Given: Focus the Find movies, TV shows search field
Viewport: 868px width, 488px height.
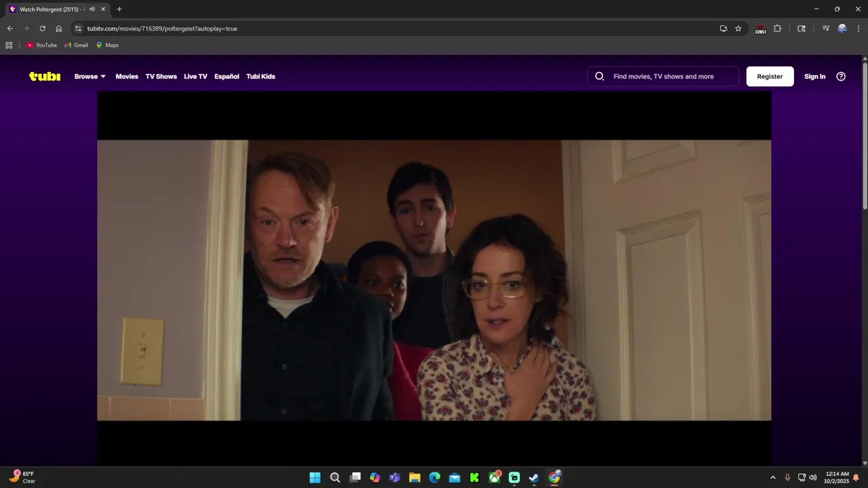Looking at the screenshot, I should click(x=663, y=77).
